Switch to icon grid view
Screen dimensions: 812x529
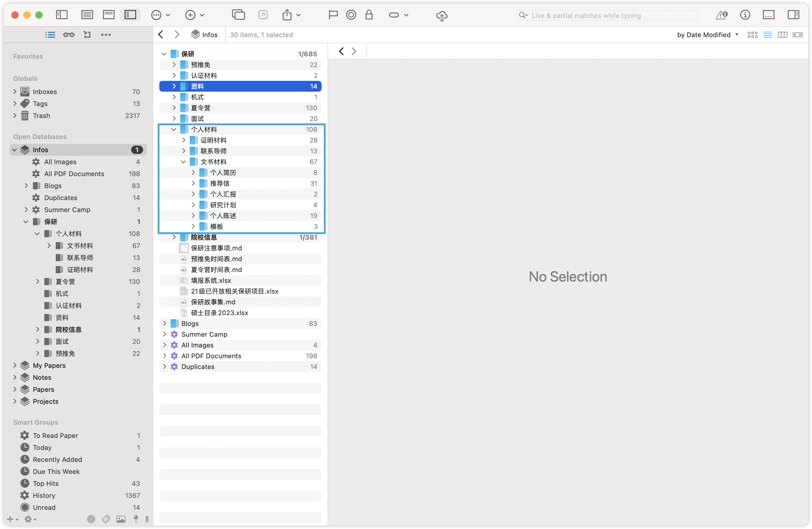point(752,35)
